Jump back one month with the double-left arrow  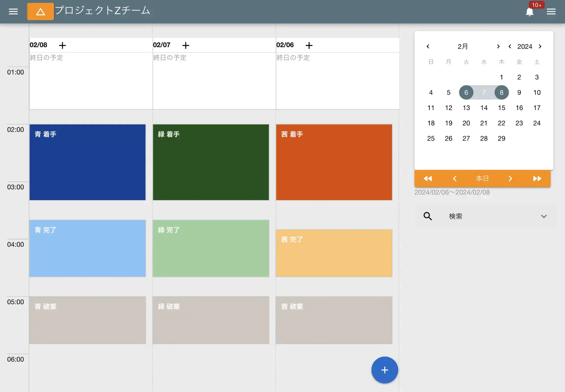tap(427, 178)
